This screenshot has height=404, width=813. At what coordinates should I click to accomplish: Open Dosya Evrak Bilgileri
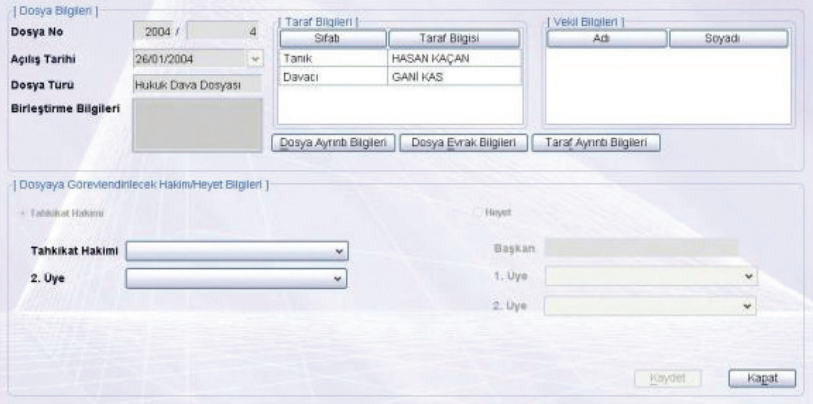pos(462,143)
